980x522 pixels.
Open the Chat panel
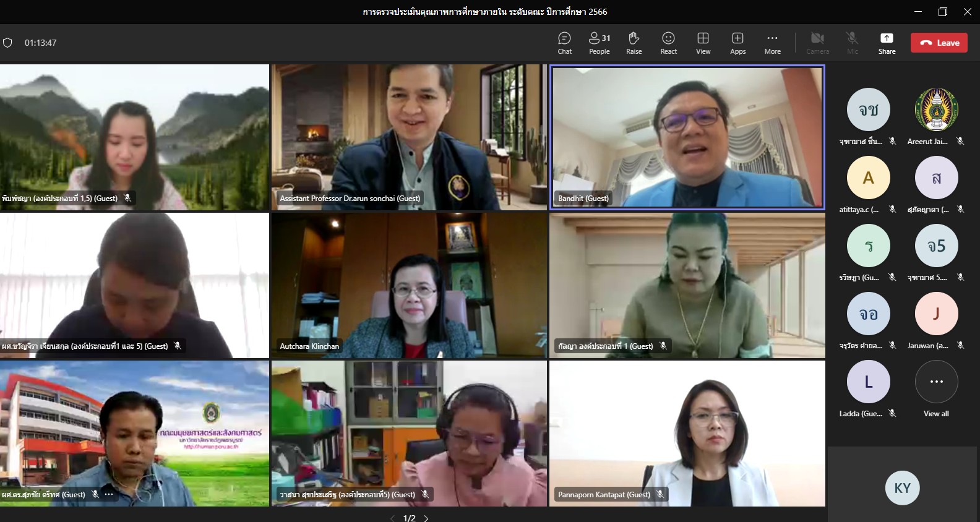pyautogui.click(x=564, y=43)
